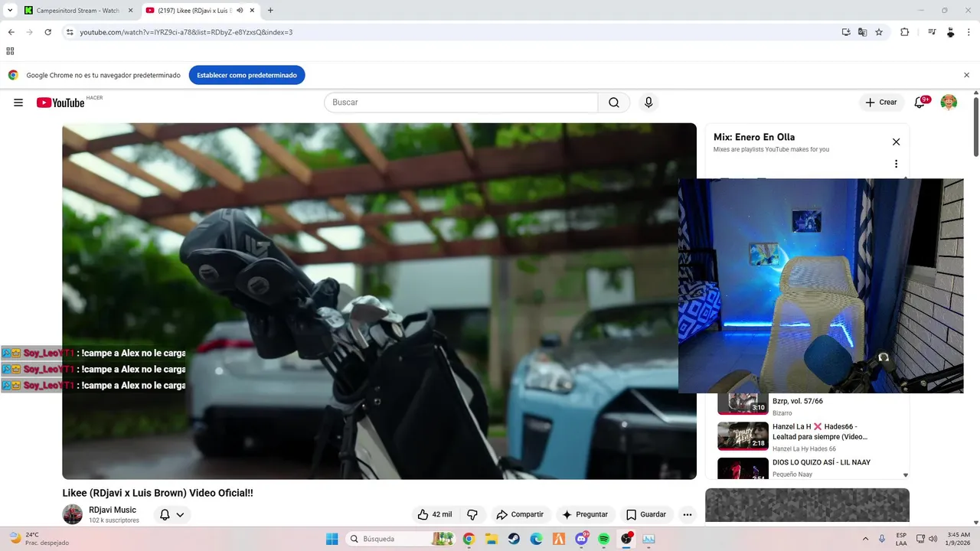Open Mix playlist three-dot options

coord(896,164)
